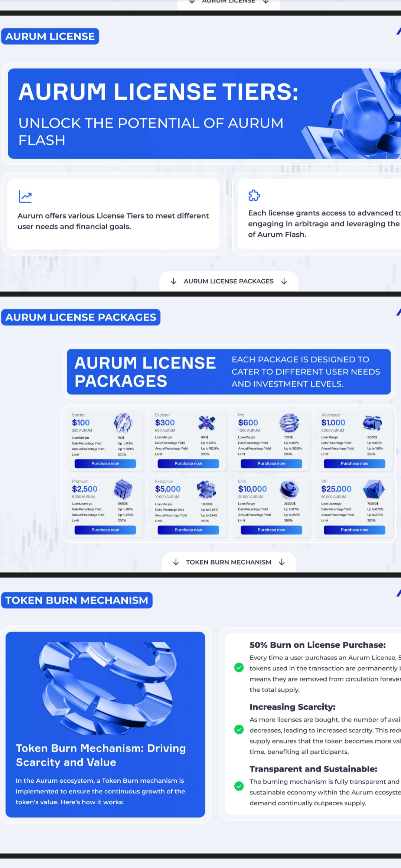401x868 pixels.
Task: Click the blue token burn illustration
Action: point(108,687)
